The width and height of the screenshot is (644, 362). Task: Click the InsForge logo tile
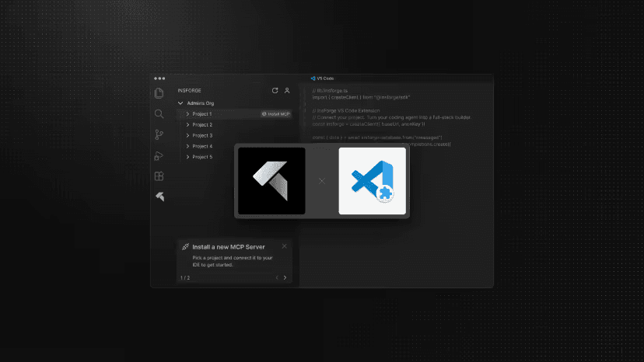(x=271, y=181)
